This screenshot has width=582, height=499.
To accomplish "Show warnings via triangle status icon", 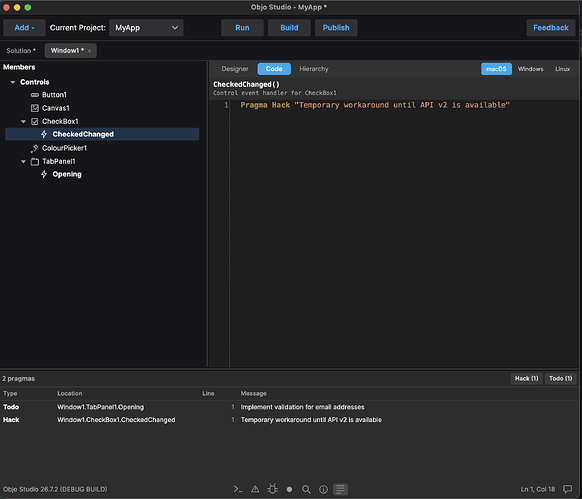I will (x=255, y=489).
